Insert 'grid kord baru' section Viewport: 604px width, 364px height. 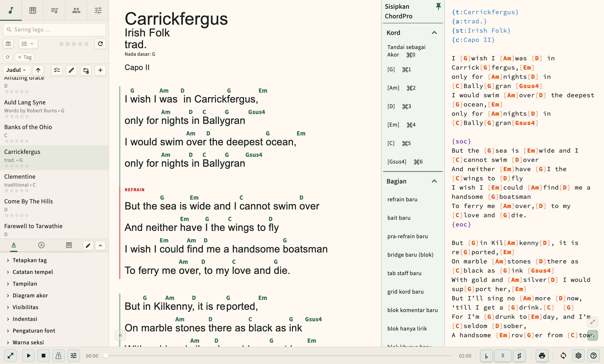tap(412, 292)
